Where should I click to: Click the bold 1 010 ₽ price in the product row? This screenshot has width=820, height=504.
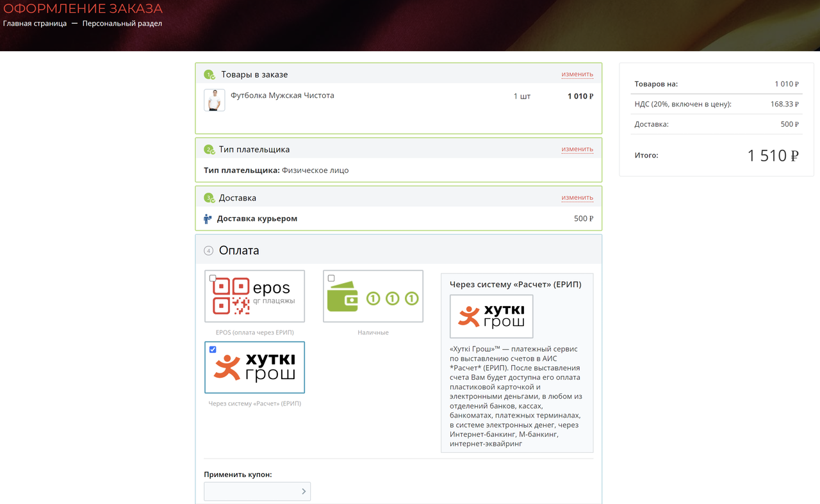pos(580,97)
